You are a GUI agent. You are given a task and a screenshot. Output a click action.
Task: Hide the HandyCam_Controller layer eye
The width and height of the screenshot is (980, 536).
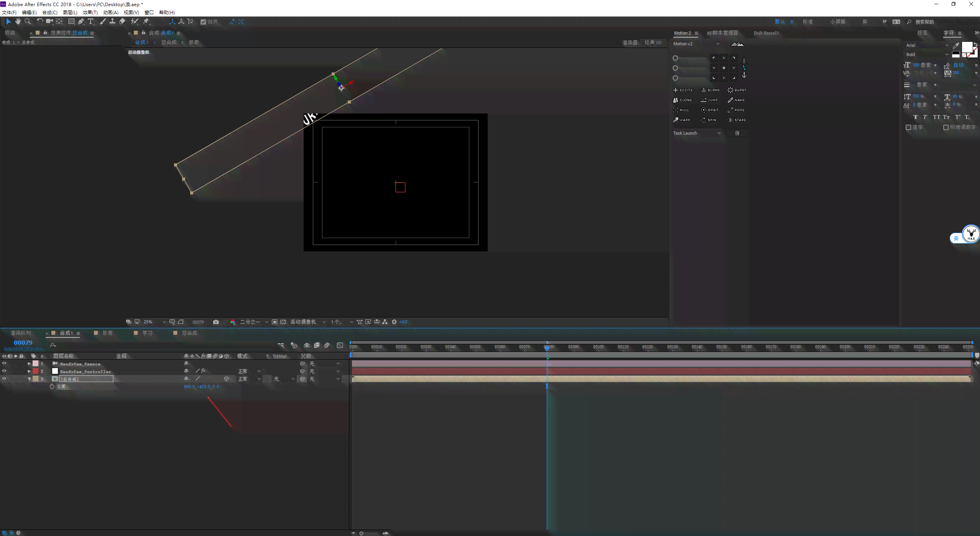click(4, 371)
